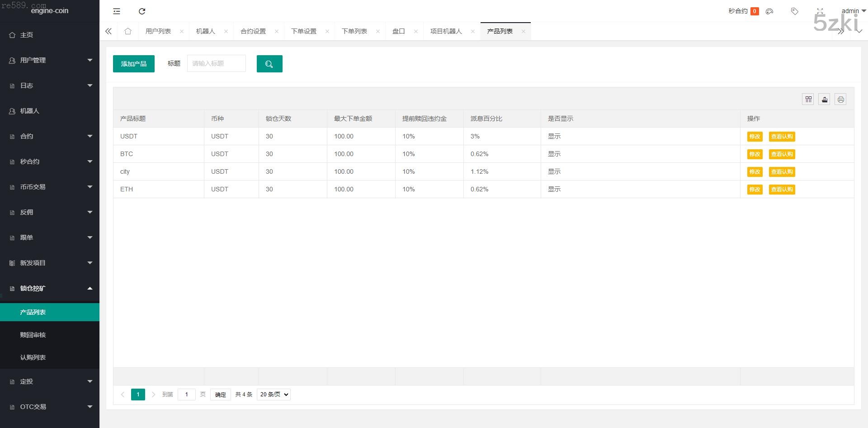Click 修改 for the BTC product row
The height and width of the screenshot is (428, 868).
click(755, 154)
